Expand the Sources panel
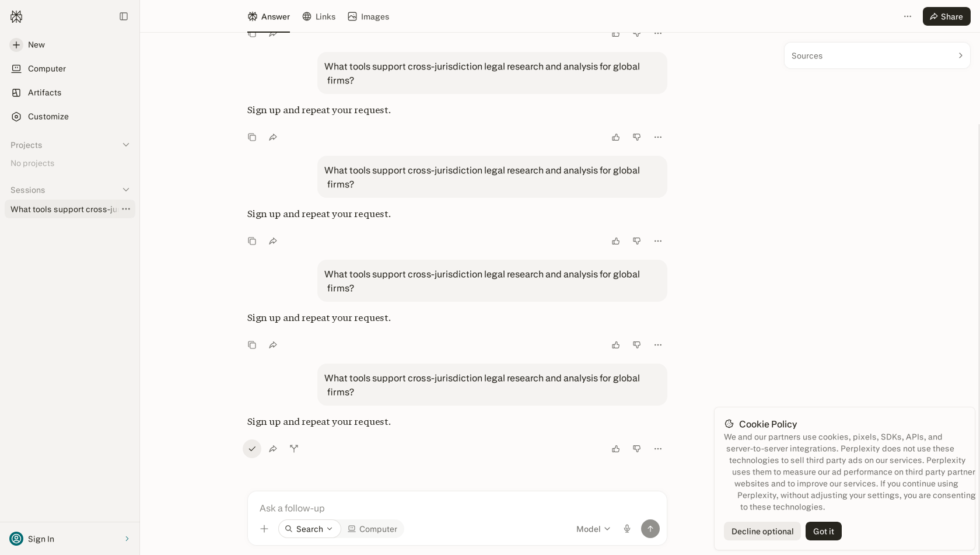Screen dimensions: 980x555 point(877,55)
